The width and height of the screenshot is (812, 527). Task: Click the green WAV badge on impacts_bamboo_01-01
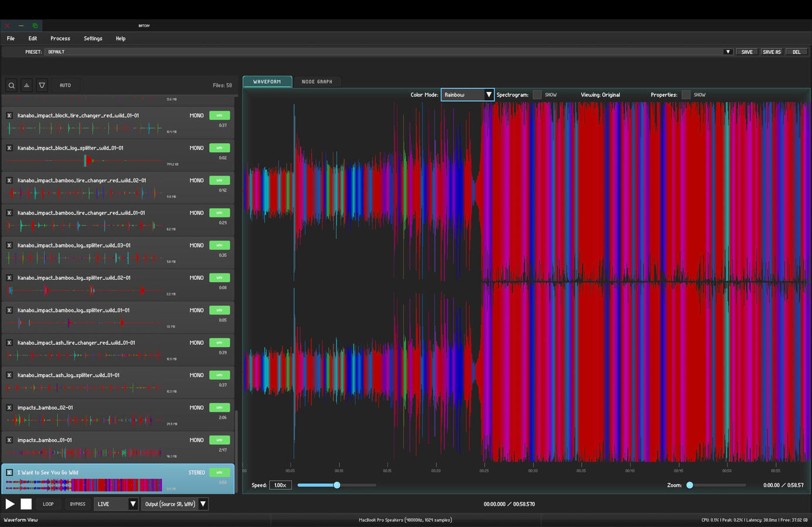pyautogui.click(x=219, y=440)
